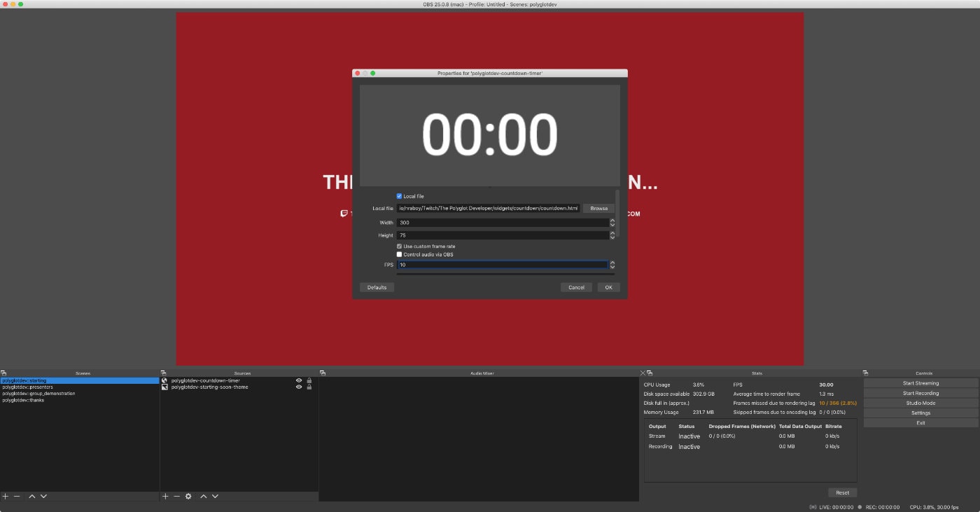Click Start Streaming
The width and height of the screenshot is (980, 512).
pyautogui.click(x=920, y=382)
